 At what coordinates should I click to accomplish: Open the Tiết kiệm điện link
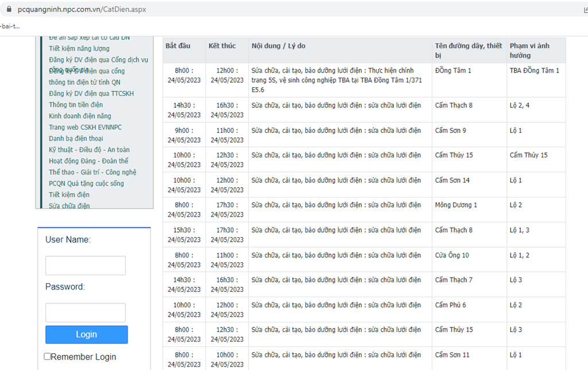tap(69, 195)
